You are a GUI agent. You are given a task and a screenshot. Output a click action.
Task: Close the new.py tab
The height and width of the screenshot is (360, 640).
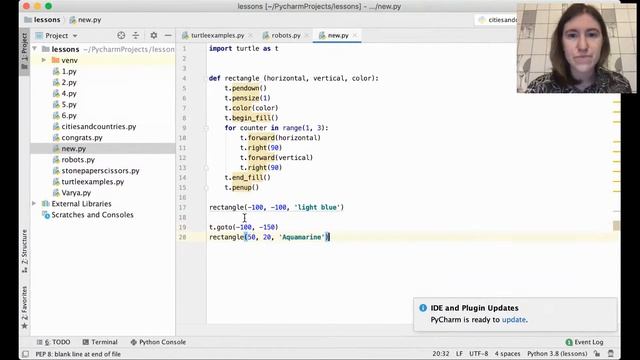click(x=355, y=36)
